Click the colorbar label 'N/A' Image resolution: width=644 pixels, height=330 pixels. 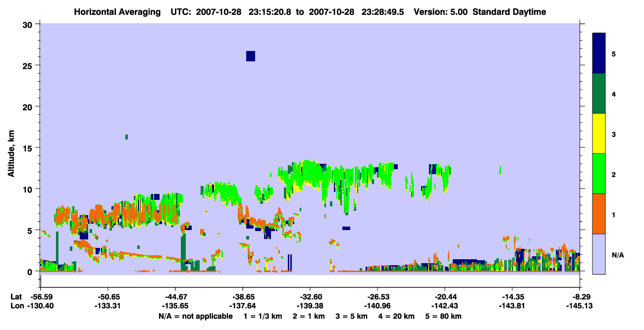pyautogui.click(x=618, y=255)
